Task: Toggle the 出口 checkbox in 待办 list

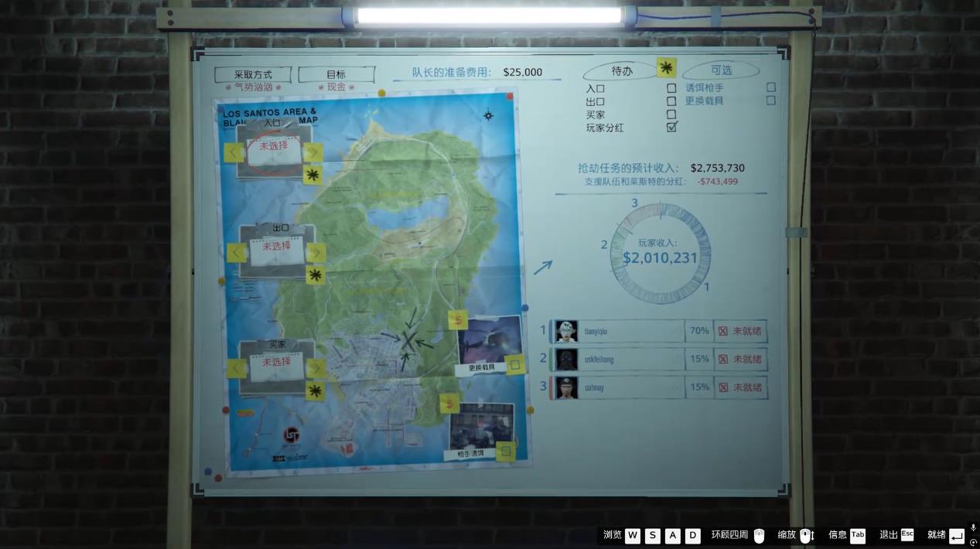Action: coord(671,101)
